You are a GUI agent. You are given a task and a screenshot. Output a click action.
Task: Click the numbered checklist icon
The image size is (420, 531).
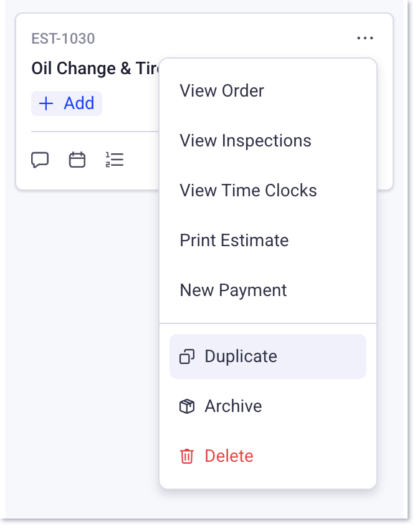pyautogui.click(x=115, y=160)
